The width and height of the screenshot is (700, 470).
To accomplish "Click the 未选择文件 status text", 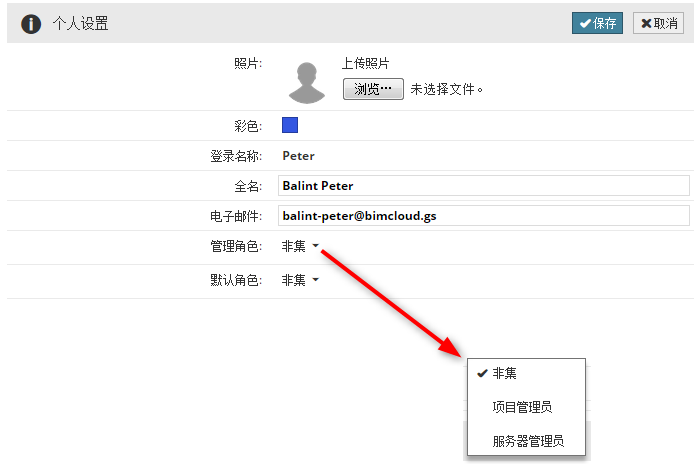I will tap(446, 89).
